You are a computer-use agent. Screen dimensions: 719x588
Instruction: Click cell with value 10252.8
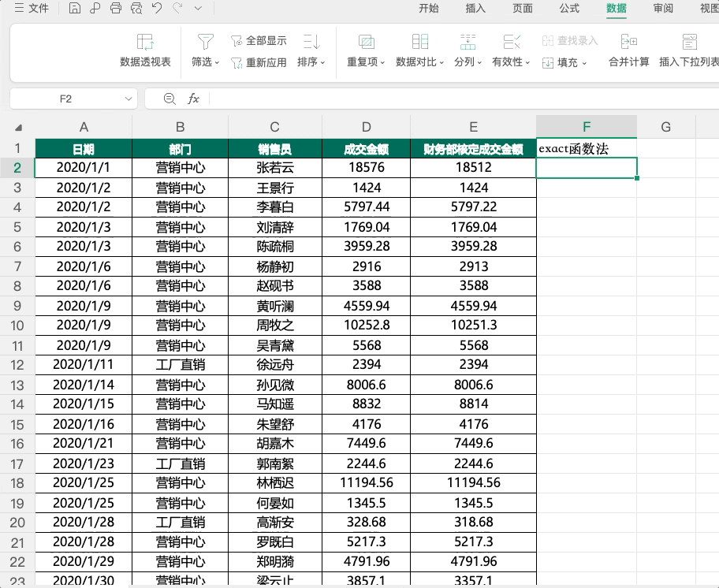(x=367, y=326)
